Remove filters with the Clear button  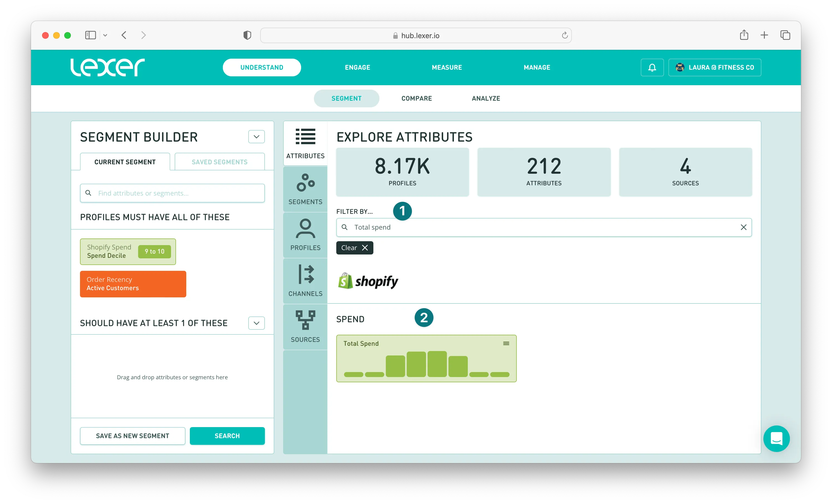point(354,248)
